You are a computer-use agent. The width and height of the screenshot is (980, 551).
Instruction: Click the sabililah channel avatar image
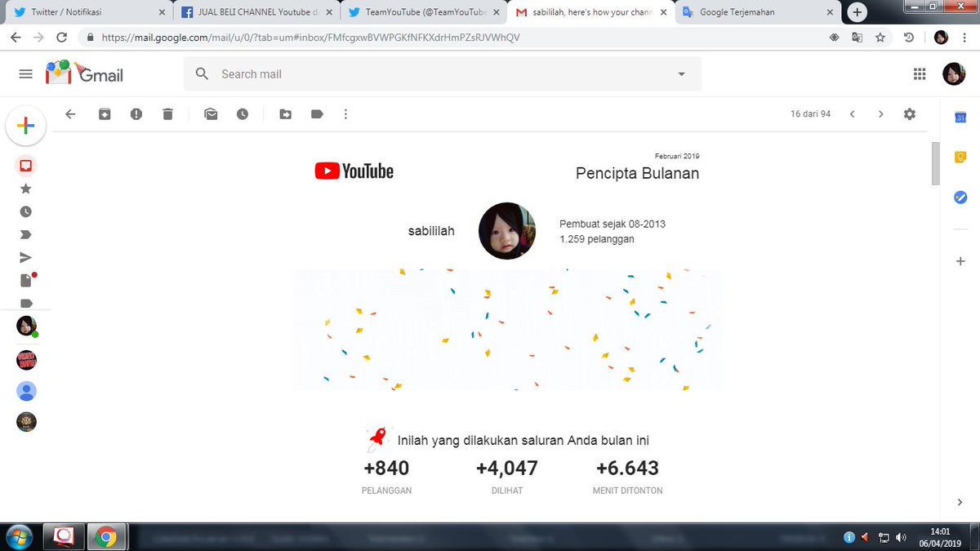(x=507, y=231)
